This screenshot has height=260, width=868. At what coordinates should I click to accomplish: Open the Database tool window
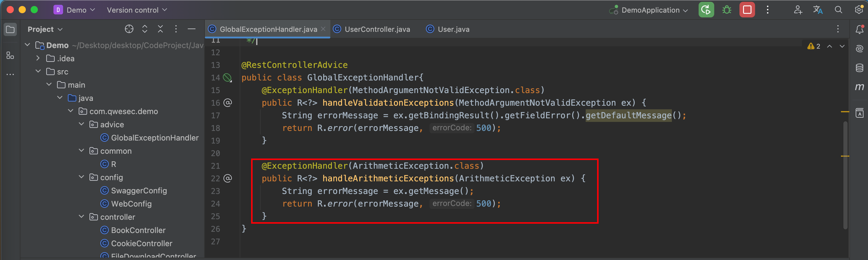tap(859, 68)
